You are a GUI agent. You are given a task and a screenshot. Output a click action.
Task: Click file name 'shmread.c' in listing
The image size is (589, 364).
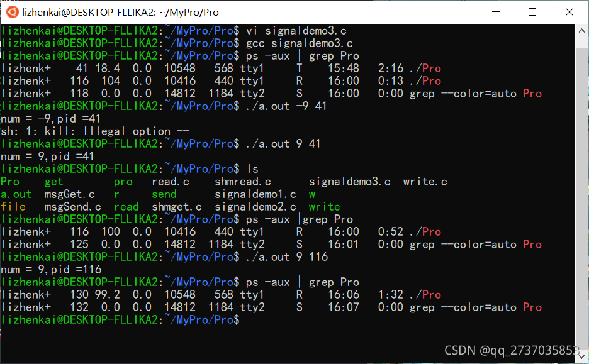(243, 182)
